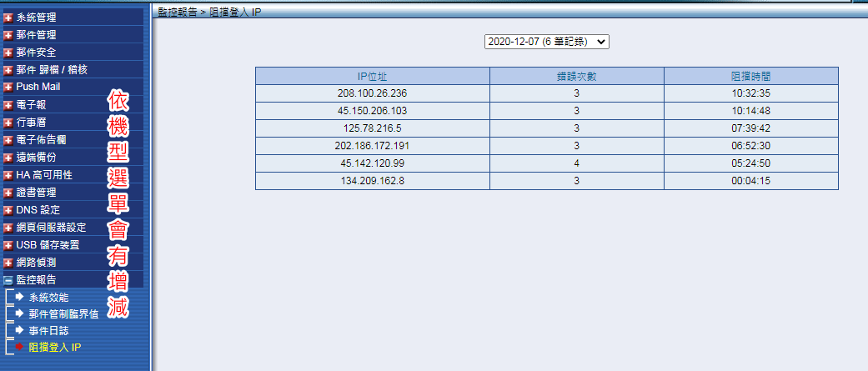
Task: Click the 監控報告 breadcrumb link
Action: coord(177,14)
